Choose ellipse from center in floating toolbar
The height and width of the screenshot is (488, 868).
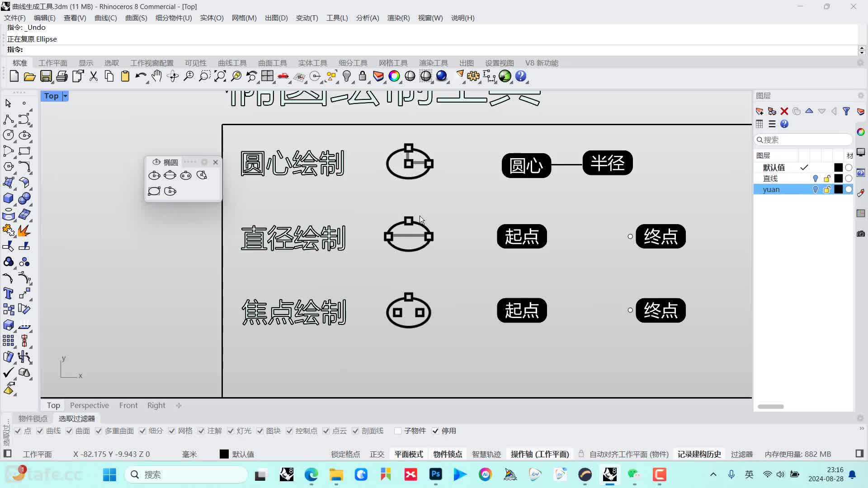pos(154,175)
